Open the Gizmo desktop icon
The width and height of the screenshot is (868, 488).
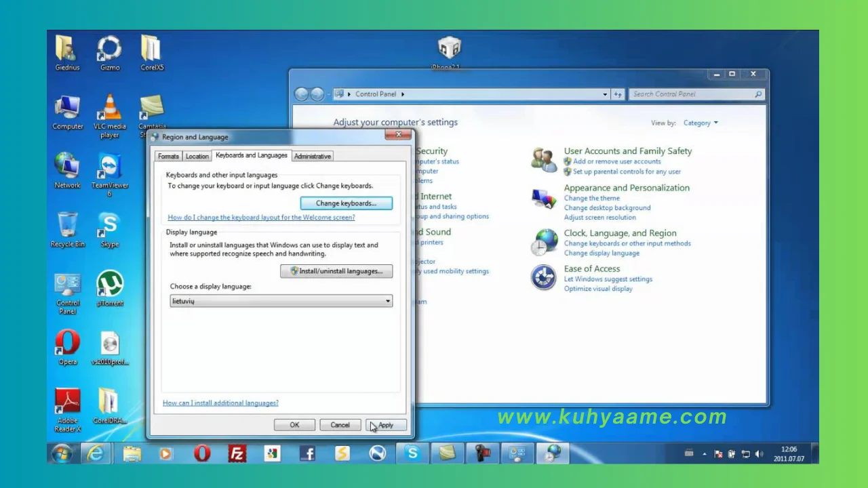[x=109, y=52]
